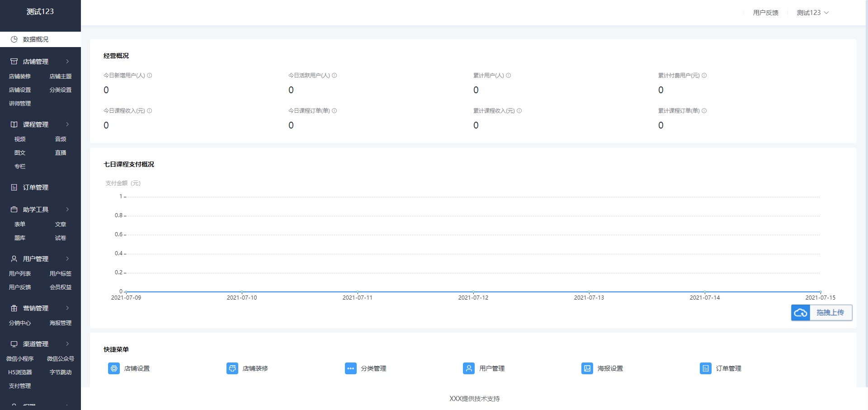Screen dimensions: 868x410
Task: Open 字节跳动 channel
Action: [61, 372]
